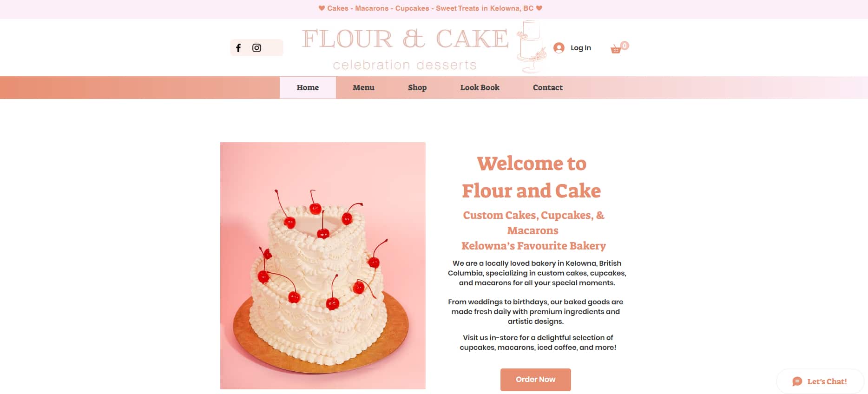Click the tiered cake logo illustration
Screen dimensions: 868x394
(531, 46)
